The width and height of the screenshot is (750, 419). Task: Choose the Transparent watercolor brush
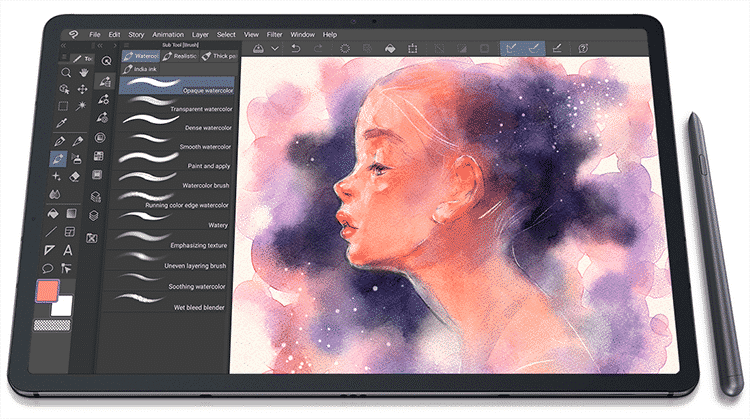(x=176, y=104)
